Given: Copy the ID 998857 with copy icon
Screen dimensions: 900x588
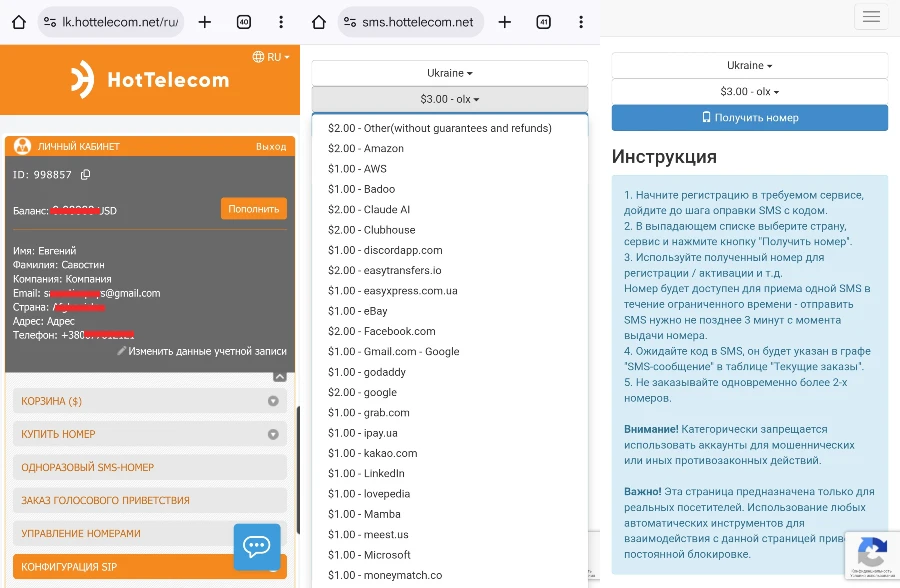Looking at the screenshot, I should [x=86, y=175].
